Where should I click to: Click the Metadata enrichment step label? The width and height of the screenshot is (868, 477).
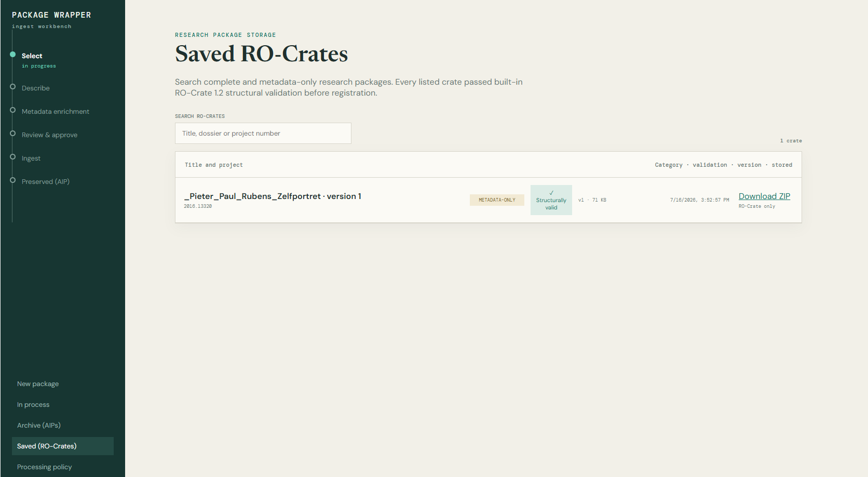(x=56, y=112)
